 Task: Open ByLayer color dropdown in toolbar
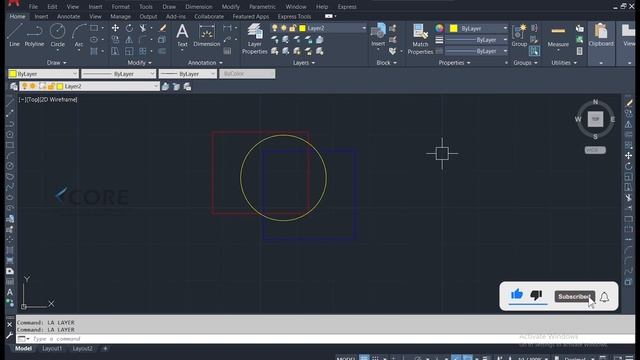click(43, 74)
